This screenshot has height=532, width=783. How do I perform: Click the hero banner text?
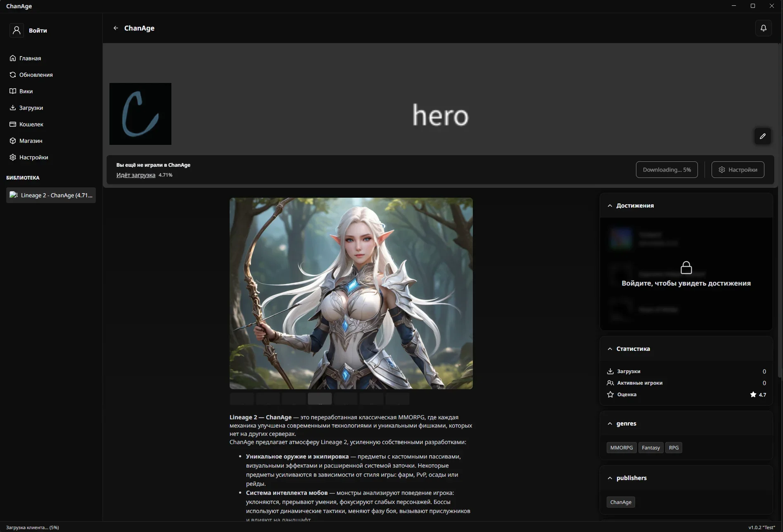[441, 115]
